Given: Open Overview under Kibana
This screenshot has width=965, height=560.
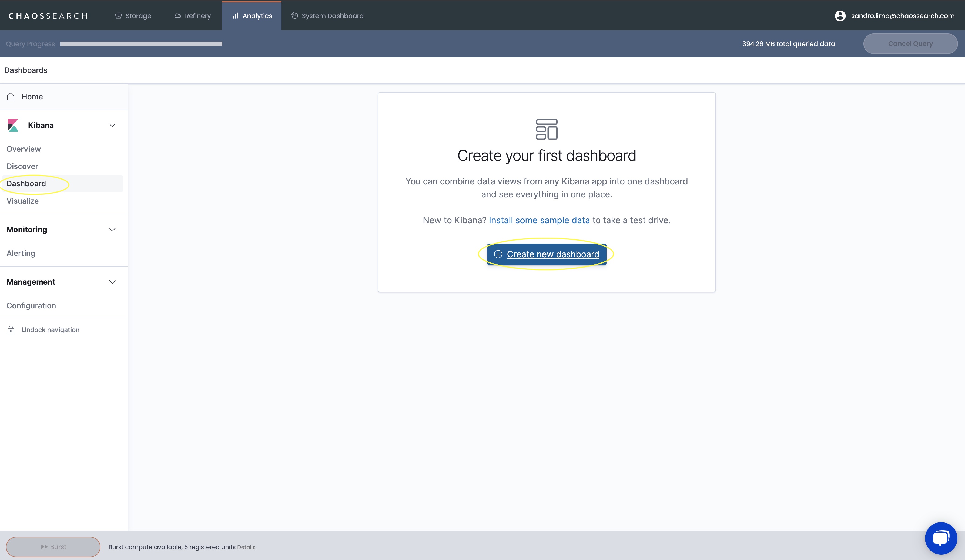Looking at the screenshot, I should click(x=23, y=149).
